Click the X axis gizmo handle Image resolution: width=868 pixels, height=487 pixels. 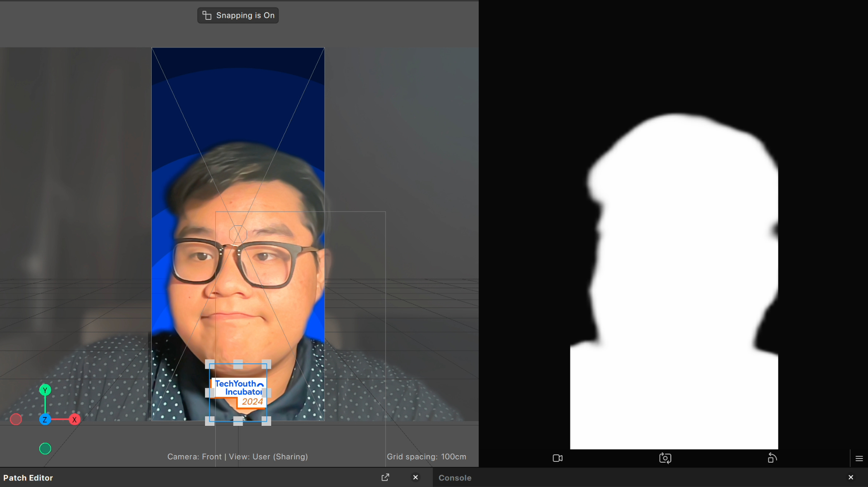tap(74, 420)
